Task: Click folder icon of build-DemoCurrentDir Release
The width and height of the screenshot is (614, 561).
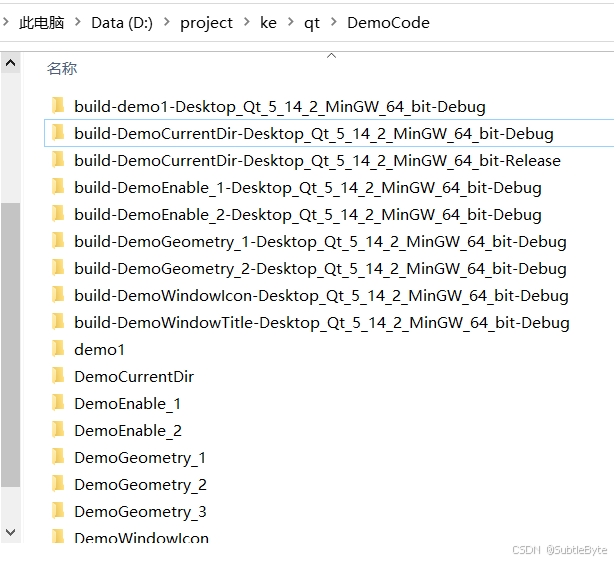Action: 58,160
